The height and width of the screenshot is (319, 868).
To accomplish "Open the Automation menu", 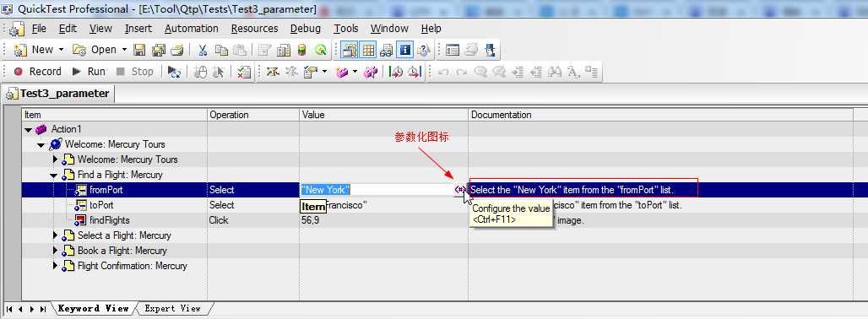I will [192, 28].
